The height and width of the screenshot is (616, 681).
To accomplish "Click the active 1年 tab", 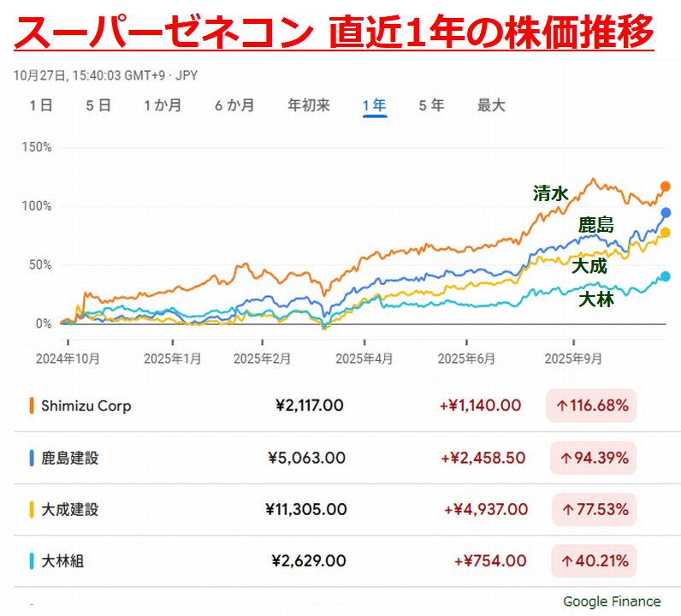I will tap(375, 105).
